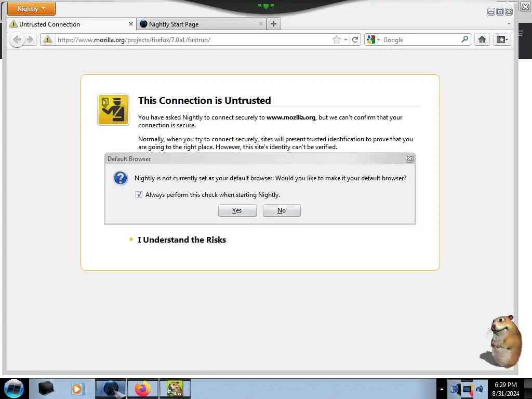Open the Firefox taskbar icon
Viewport: 532px width, 399px height.
click(x=143, y=389)
